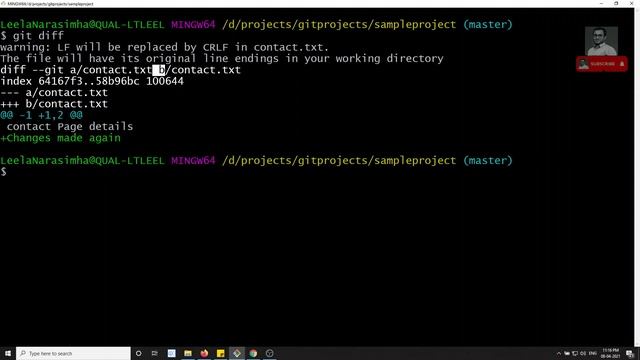Viewport: 640px width, 360px height.
Task: Open the taskbar clock and date
Action: coord(611,353)
